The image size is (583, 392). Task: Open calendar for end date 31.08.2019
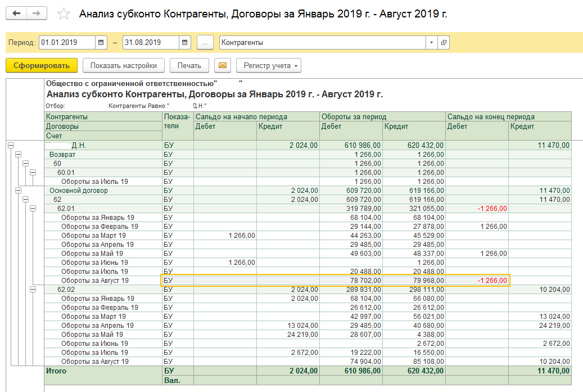(x=184, y=42)
